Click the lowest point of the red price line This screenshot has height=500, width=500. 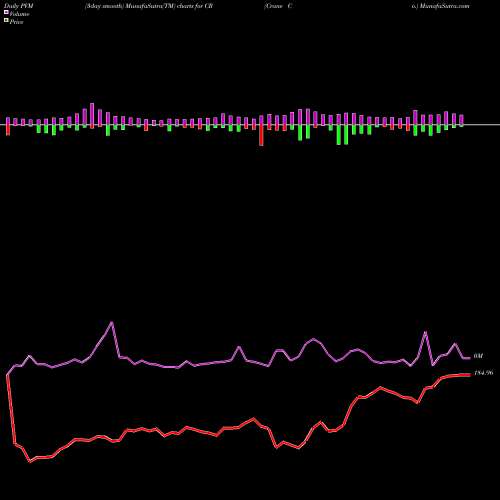[30, 461]
